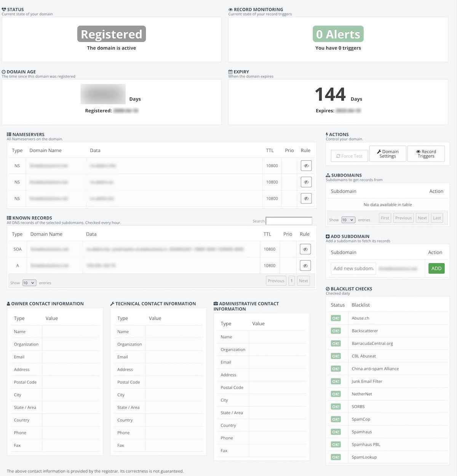This screenshot has width=457, height=476.
Task: Sort Known Records by TTL column header
Action: [267, 234]
